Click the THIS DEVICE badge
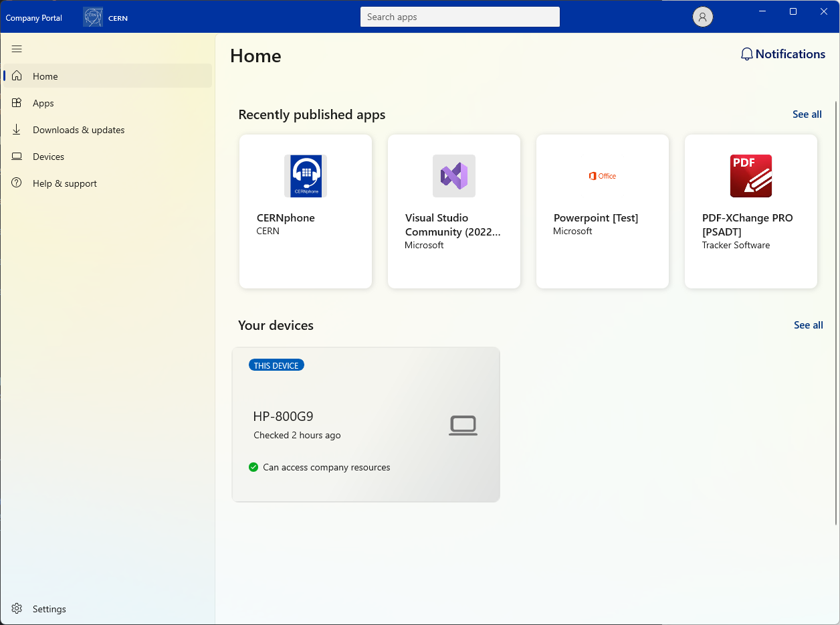 point(276,365)
